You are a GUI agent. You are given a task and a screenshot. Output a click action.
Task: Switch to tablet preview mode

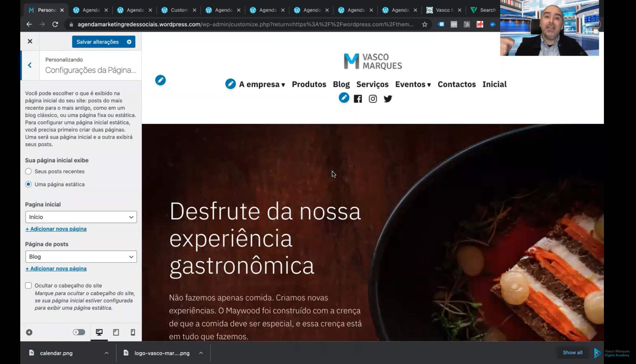tap(116, 332)
